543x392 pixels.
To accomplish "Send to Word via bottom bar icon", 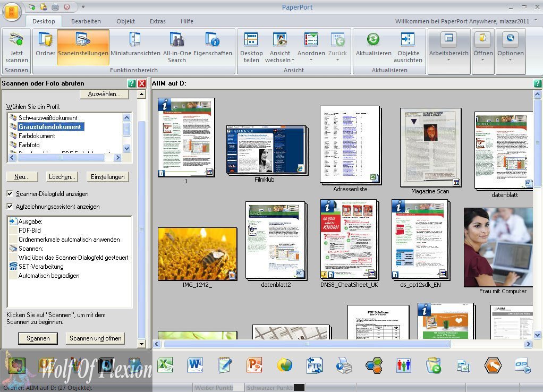I will point(194,365).
